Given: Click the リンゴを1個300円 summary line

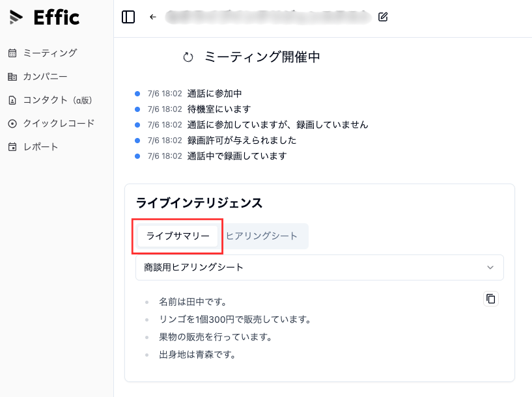Looking at the screenshot, I should (x=235, y=320).
